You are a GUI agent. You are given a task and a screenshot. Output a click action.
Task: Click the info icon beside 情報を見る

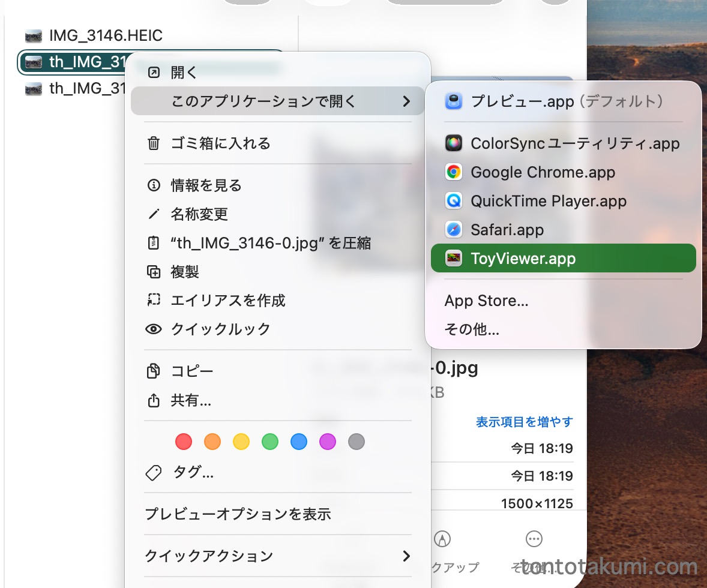pos(154,185)
